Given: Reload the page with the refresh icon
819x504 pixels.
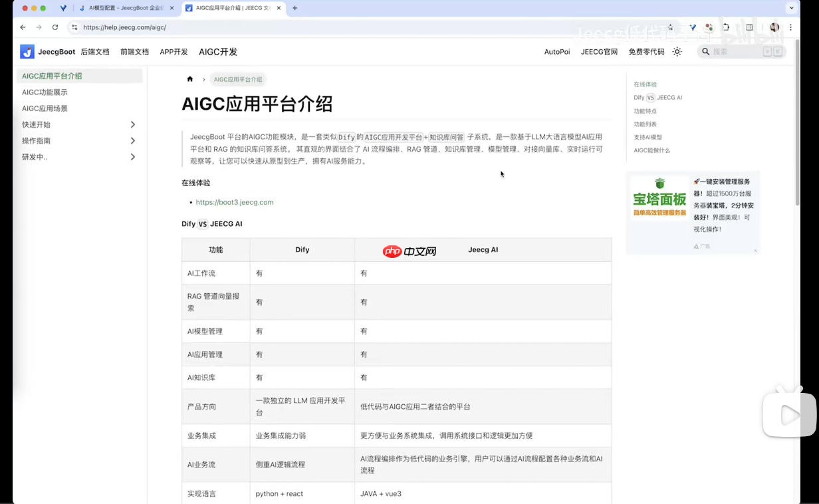Looking at the screenshot, I should tap(55, 27).
